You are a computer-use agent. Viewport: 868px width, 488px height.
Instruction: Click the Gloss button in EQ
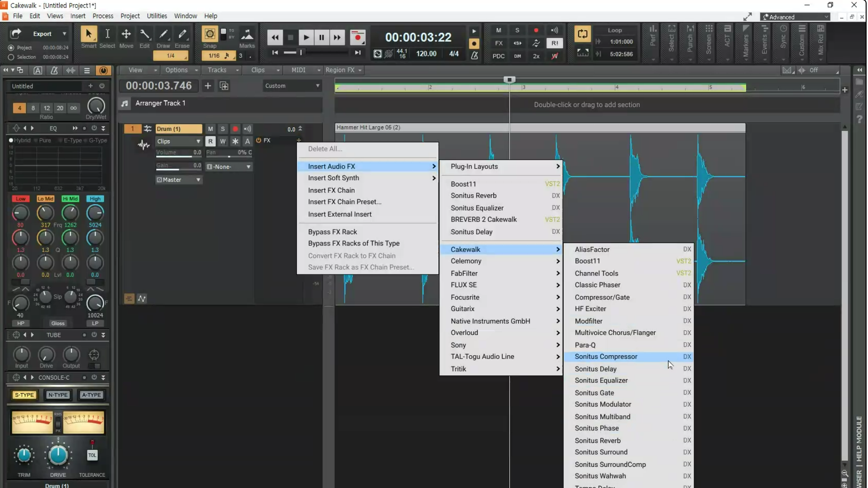(58, 323)
